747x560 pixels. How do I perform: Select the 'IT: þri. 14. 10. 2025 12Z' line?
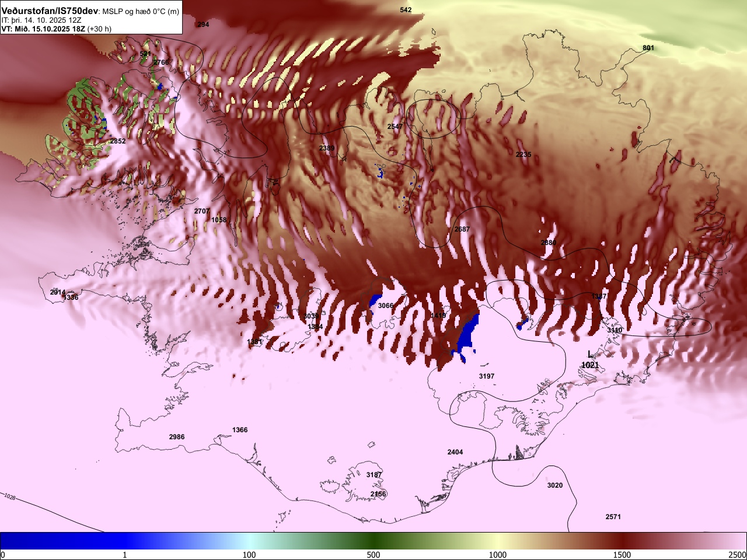pyautogui.click(x=41, y=20)
